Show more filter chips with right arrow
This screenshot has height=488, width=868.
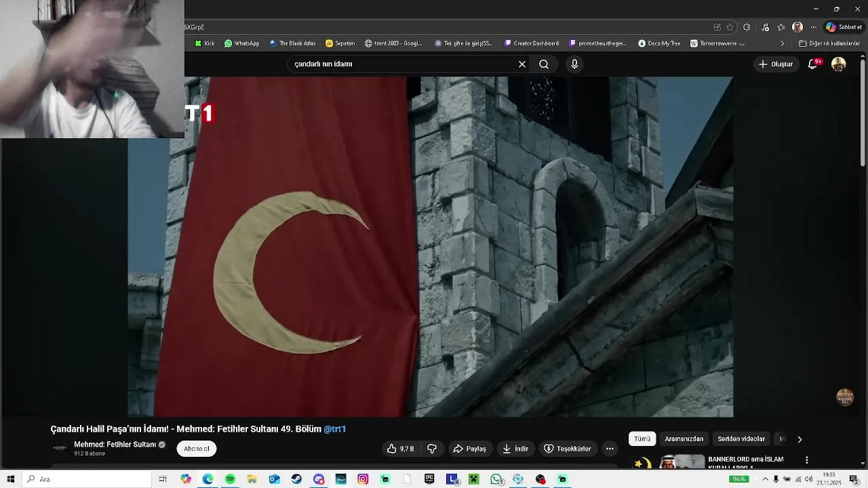pyautogui.click(x=800, y=439)
